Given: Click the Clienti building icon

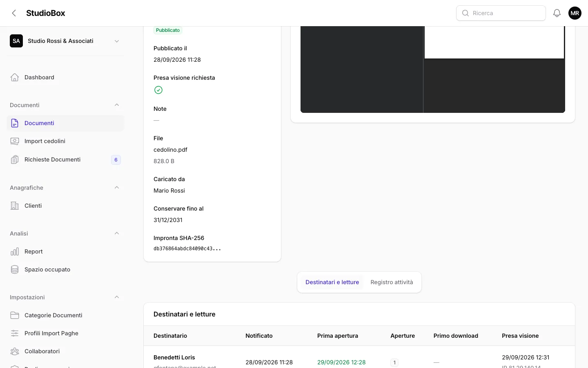Looking at the screenshot, I should coord(15,206).
